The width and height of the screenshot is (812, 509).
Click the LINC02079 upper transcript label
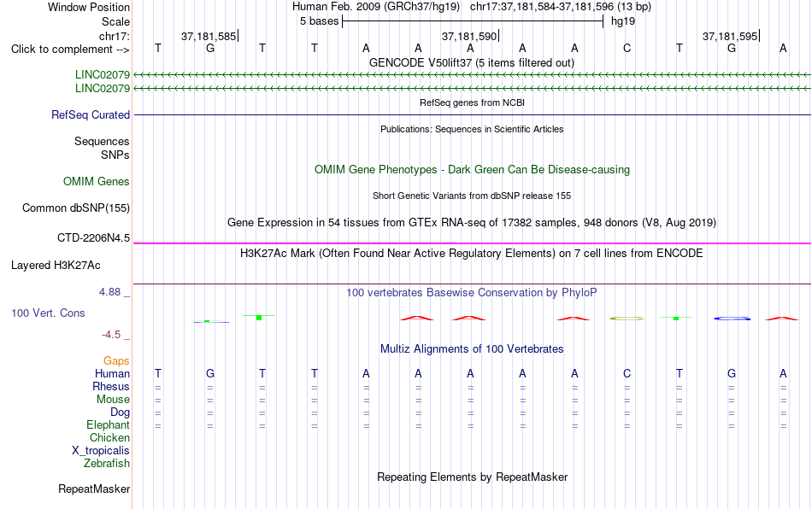pyautogui.click(x=102, y=74)
